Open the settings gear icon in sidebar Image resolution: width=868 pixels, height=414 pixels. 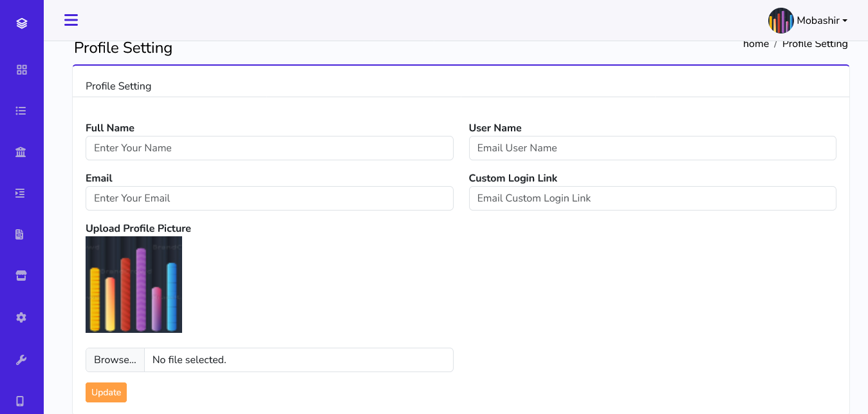[21, 317]
